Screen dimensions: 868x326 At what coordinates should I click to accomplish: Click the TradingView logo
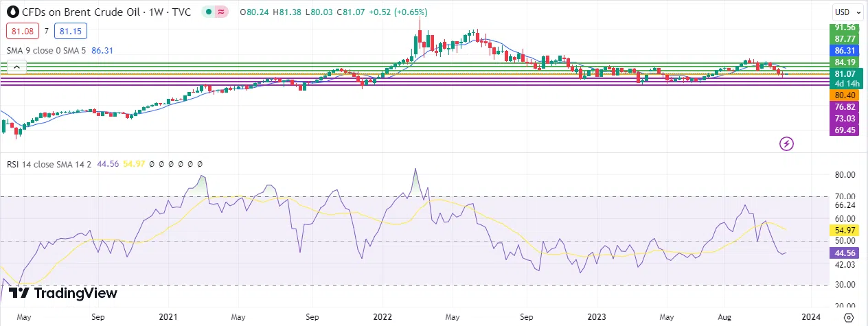[64, 293]
